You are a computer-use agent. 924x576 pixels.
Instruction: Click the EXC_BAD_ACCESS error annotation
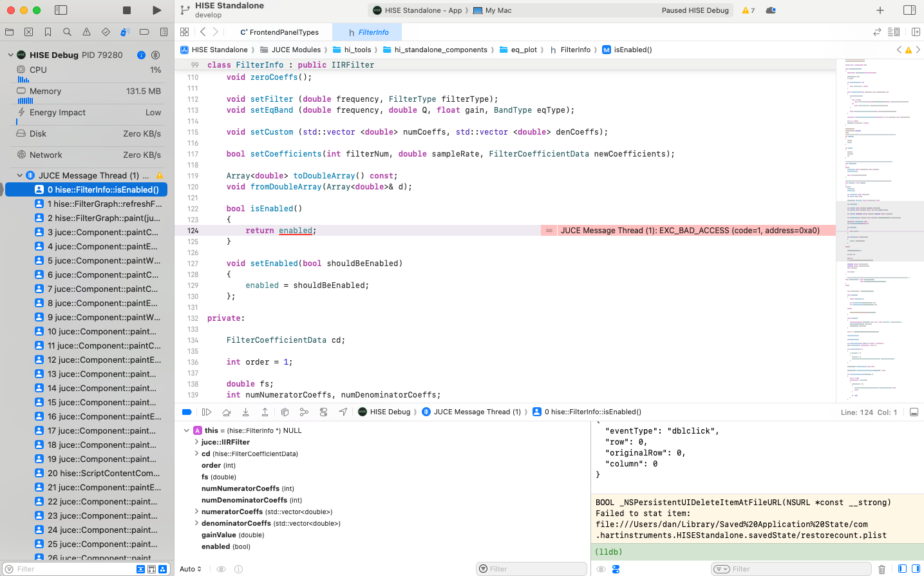688,231
